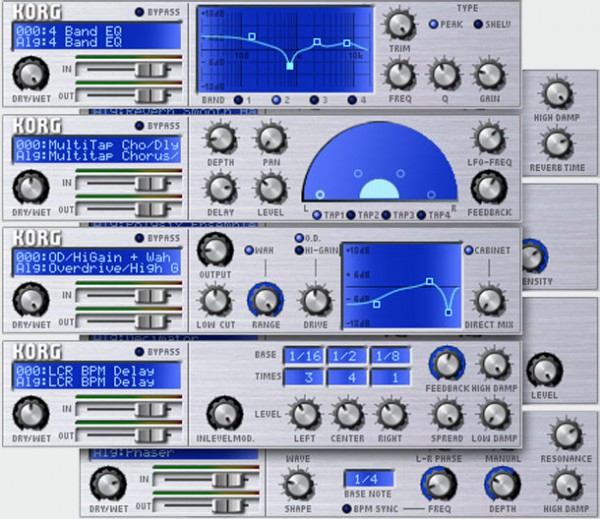Screen dimensions: 600x519
Task: Click the RANGE knob in the Overdrive panel
Action: pos(266,301)
